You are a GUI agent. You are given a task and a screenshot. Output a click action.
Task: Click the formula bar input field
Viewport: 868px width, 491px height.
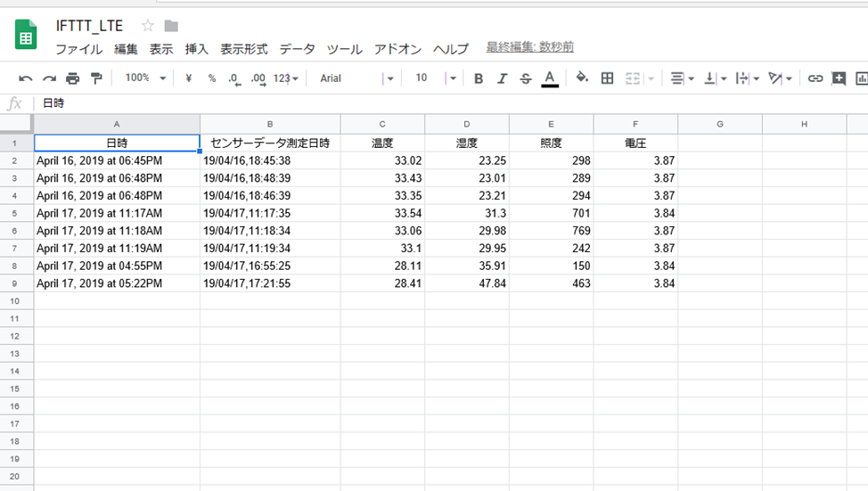[446, 103]
